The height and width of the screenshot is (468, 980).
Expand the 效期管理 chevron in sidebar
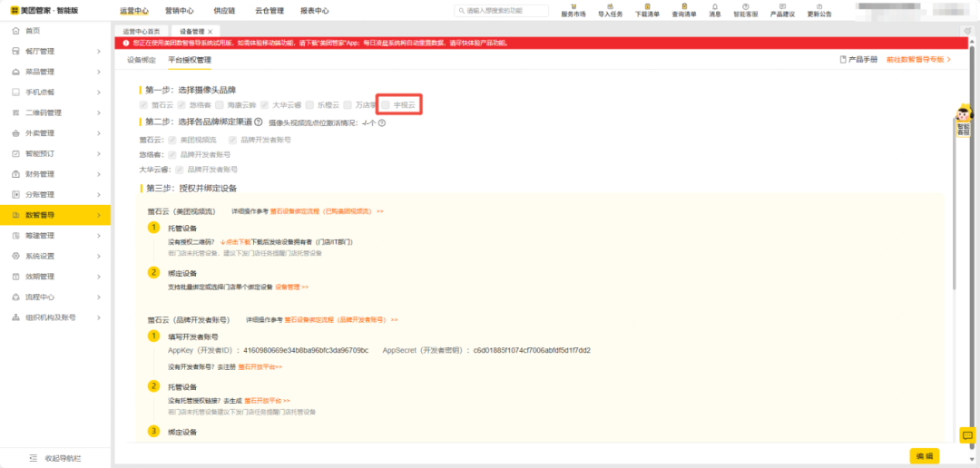[x=99, y=277]
